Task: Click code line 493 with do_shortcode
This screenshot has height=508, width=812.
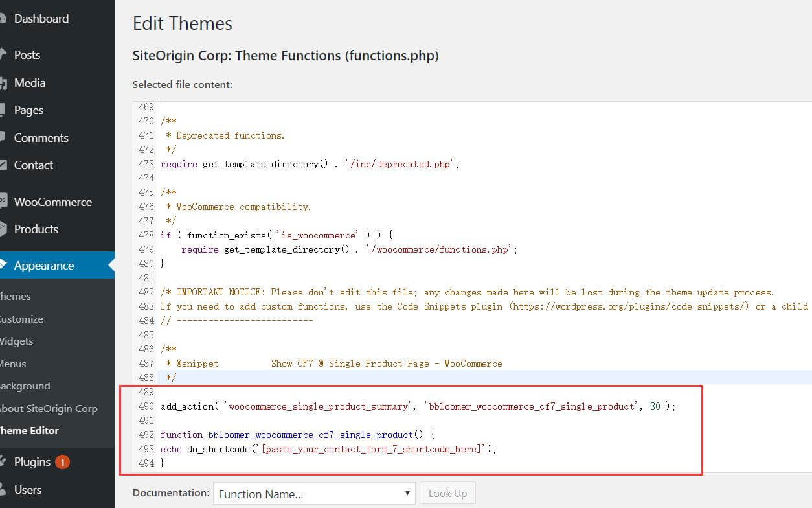Action: click(x=328, y=449)
